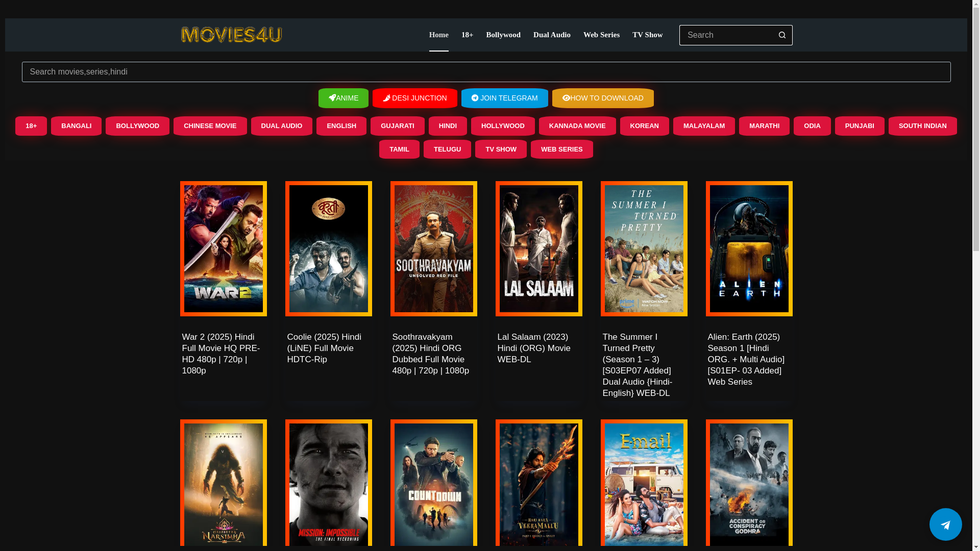Select the KANNADA MOVIE category tag
Viewport: 980px width, 551px height.
tap(577, 126)
